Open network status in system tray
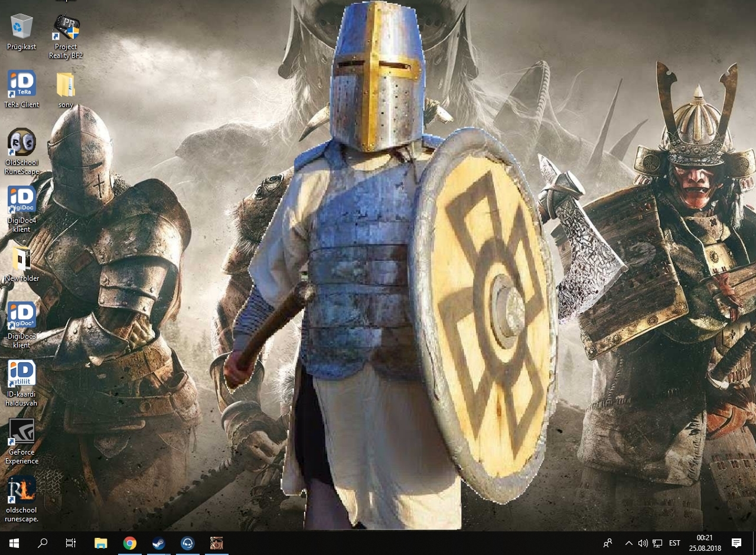 point(657,543)
